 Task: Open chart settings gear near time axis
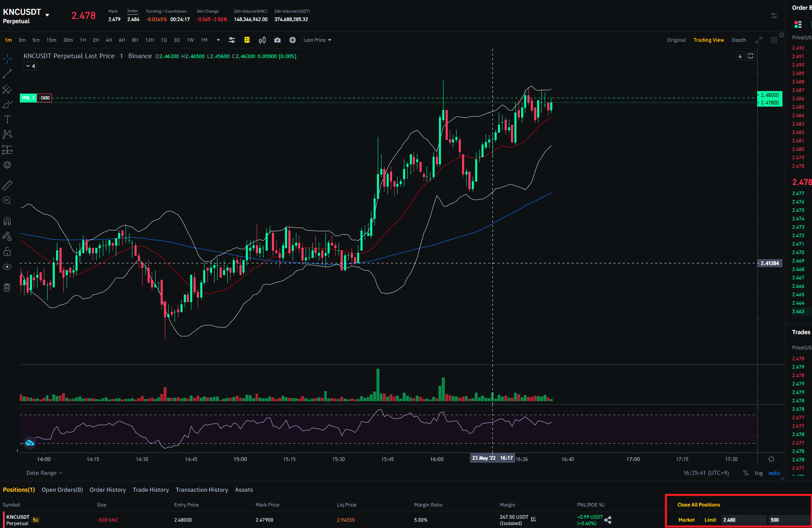pyautogui.click(x=771, y=459)
